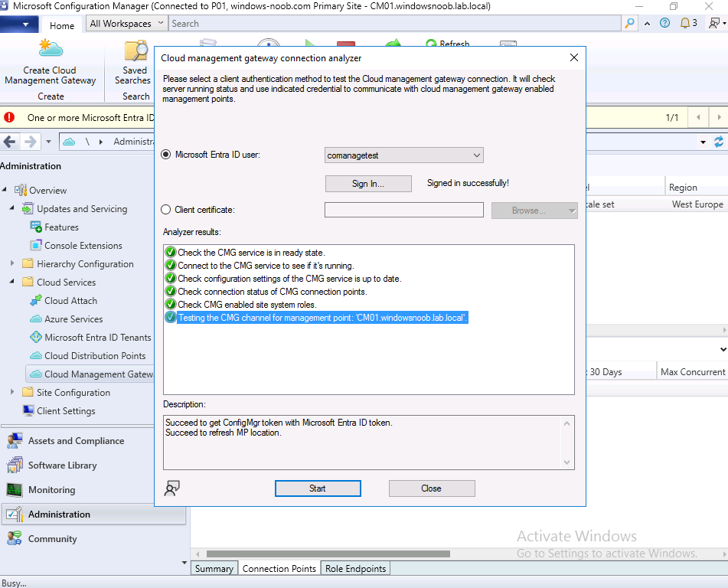
Task: Open the notifications bell icon
Action: click(685, 23)
